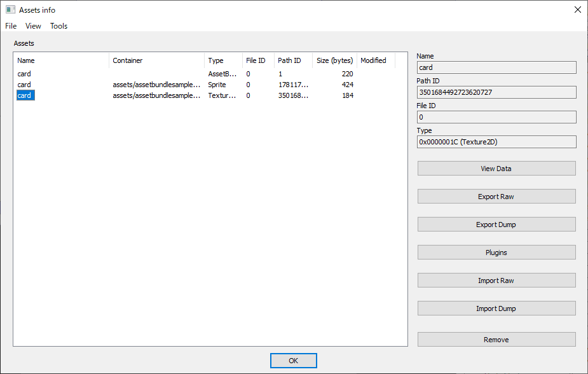
Task: Click Export Dump button
Action: click(x=496, y=225)
